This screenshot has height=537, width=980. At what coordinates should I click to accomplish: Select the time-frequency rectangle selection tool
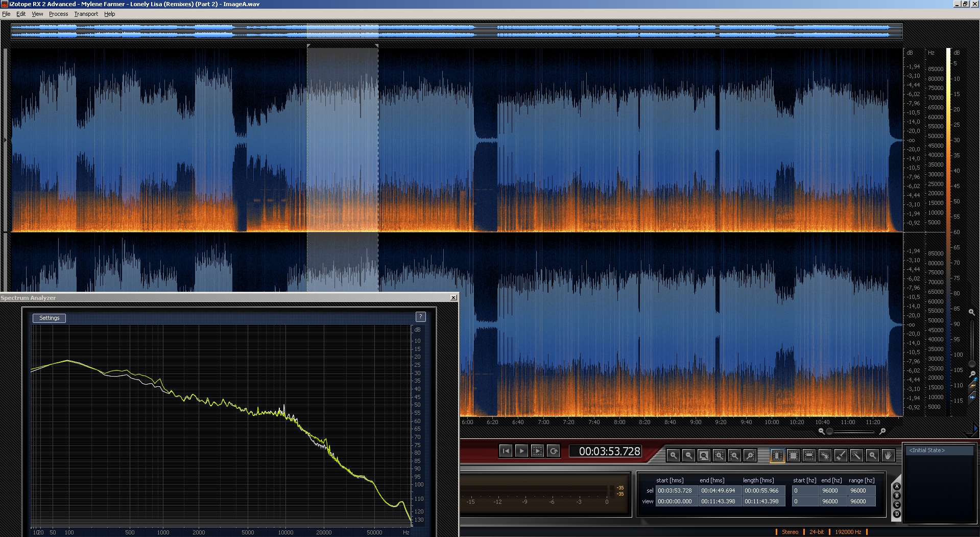(793, 455)
